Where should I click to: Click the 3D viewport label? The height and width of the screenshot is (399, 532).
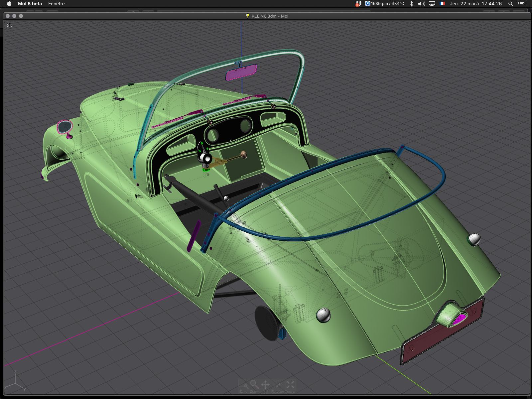pos(10,25)
